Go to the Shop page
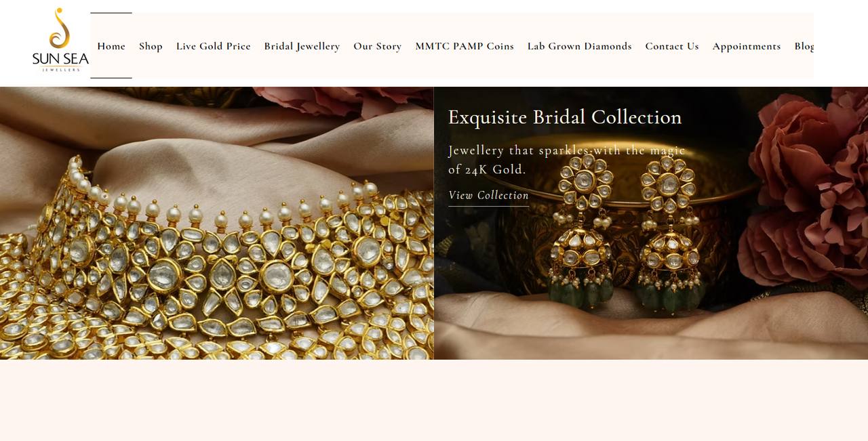868x441 pixels. click(151, 46)
